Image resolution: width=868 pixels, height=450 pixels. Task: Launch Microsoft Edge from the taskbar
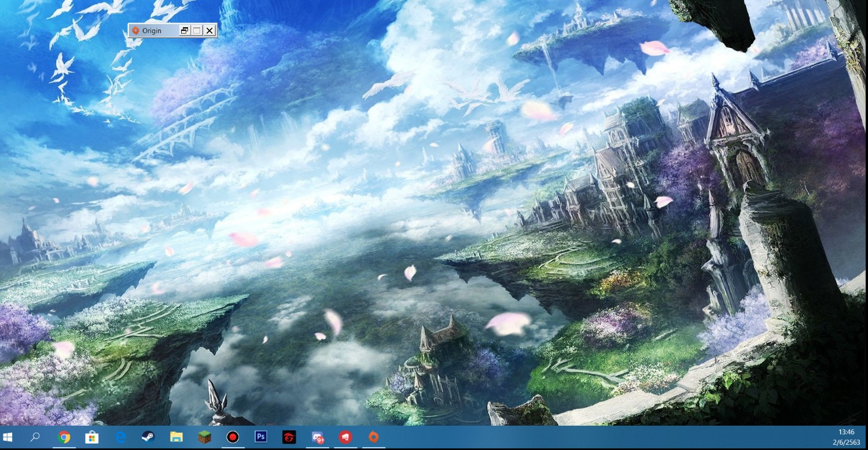120,437
